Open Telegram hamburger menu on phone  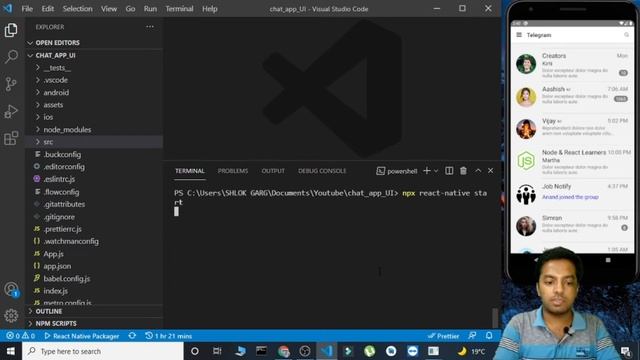(x=519, y=35)
